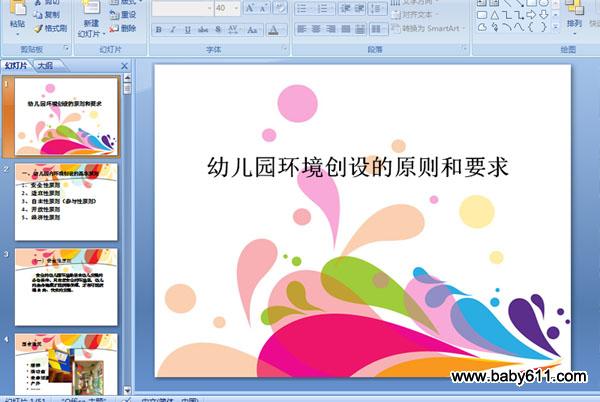Viewport: 600px width, 402px height.
Task: Click the Reset (重设) slide button
Action: tap(122, 15)
